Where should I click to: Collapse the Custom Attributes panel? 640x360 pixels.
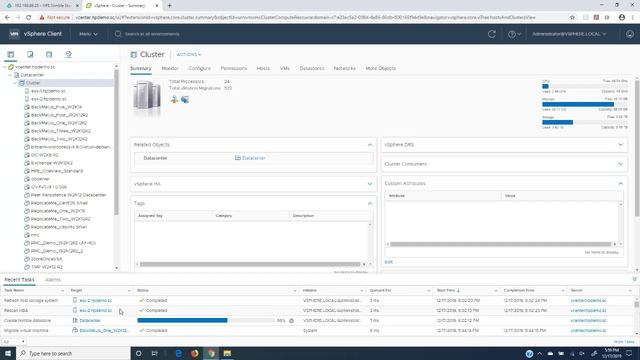tap(620, 184)
